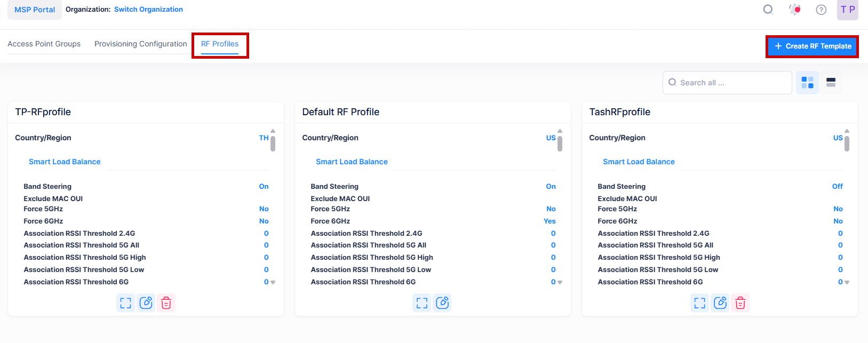This screenshot has height=343, width=868.
Task: Open the notifications bell
Action: click(x=795, y=10)
